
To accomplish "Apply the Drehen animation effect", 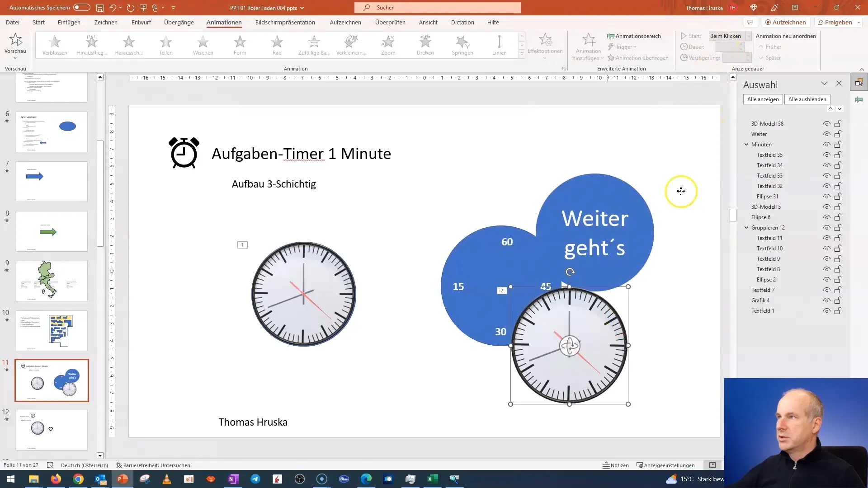I will [425, 45].
